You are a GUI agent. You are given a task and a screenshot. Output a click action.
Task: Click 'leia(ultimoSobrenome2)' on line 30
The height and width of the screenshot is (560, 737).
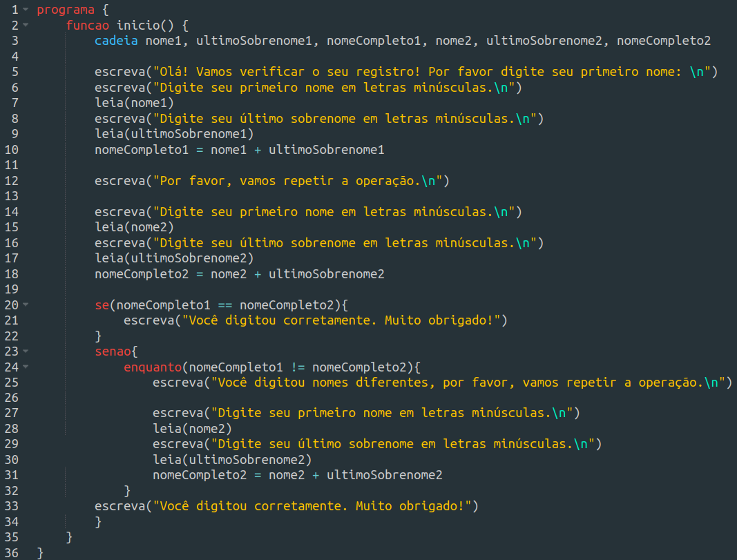pyautogui.click(x=232, y=459)
